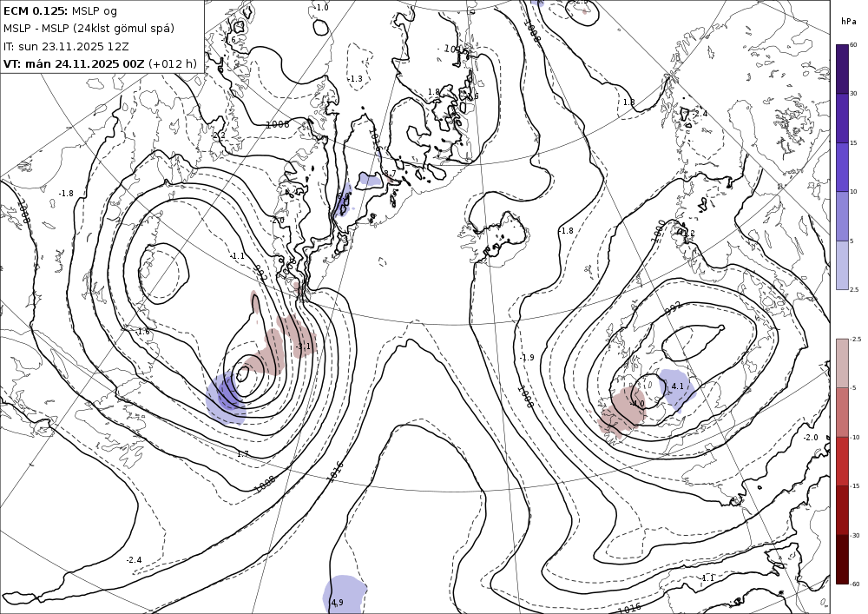Click the '4.9' value in the blue patch

point(337,603)
